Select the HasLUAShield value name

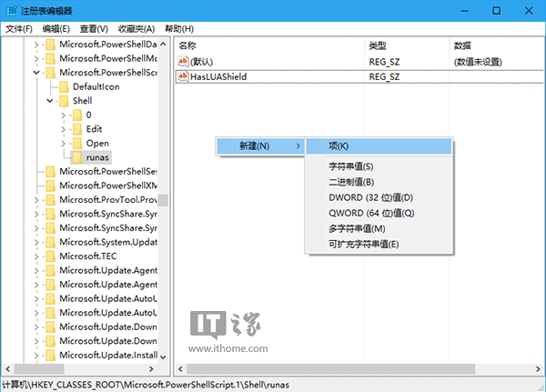tap(218, 76)
